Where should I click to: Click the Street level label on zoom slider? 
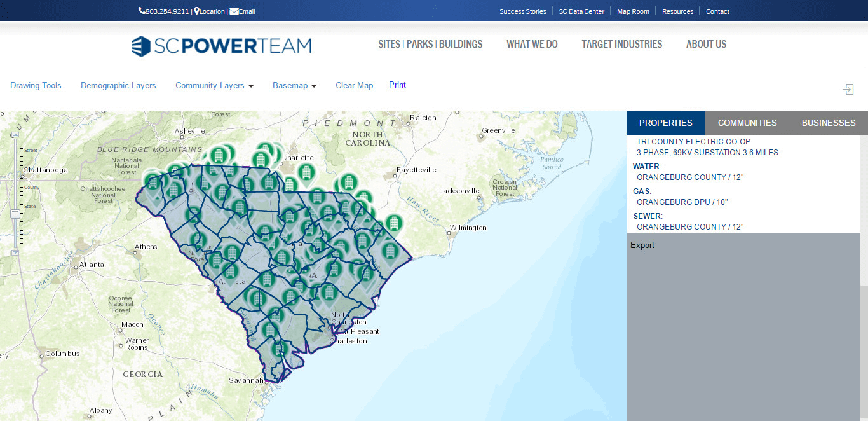pyautogui.click(x=31, y=150)
